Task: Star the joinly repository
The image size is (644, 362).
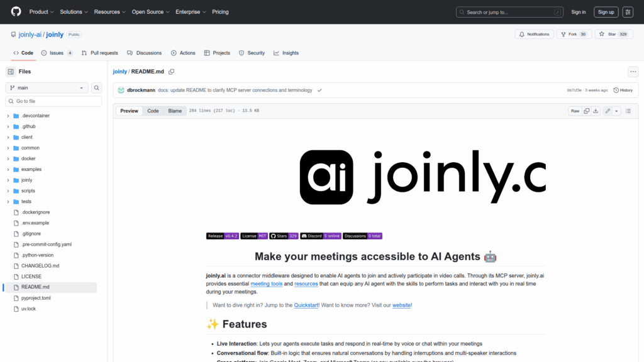Action: pyautogui.click(x=614, y=35)
